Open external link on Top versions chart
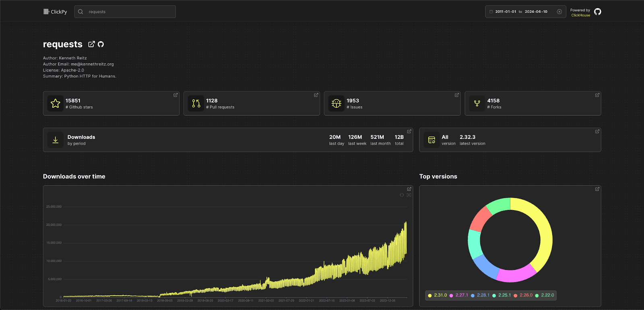 pyautogui.click(x=597, y=189)
